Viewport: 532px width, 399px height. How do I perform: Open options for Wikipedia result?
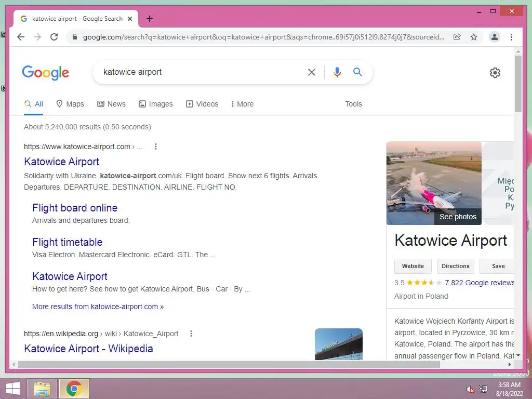[191, 334]
